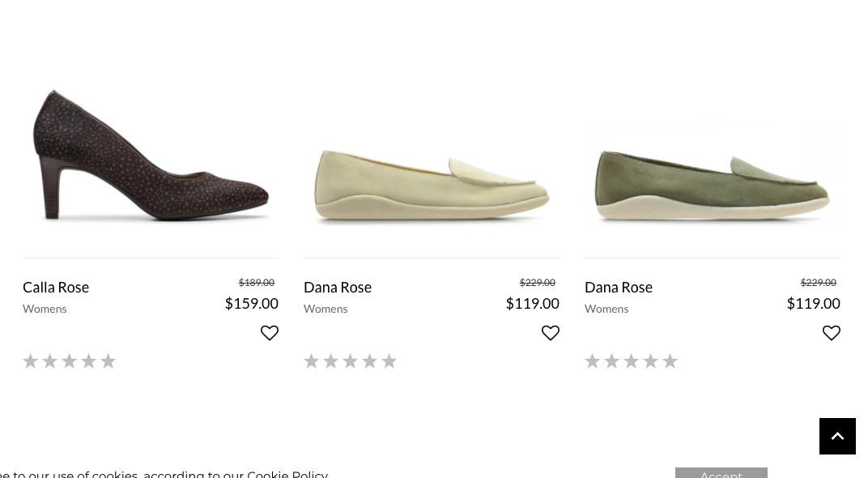Open the Cookie Policy link
The width and height of the screenshot is (868, 478).
(287, 474)
